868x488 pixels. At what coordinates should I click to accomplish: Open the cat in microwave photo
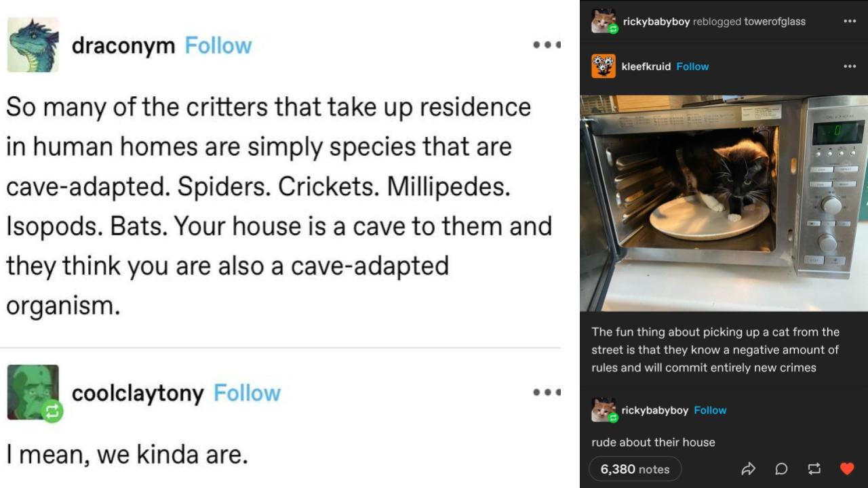[x=724, y=202]
